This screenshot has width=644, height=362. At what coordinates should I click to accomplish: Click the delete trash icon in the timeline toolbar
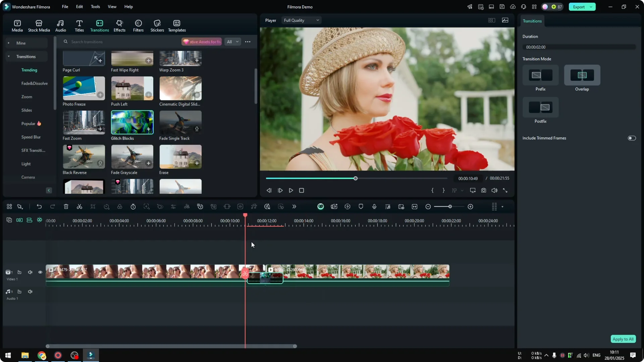(x=66, y=206)
